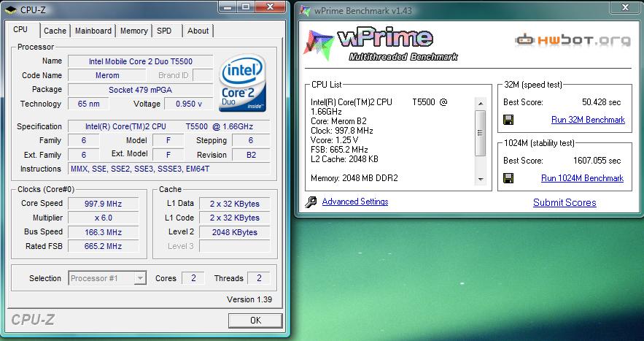644x341 pixels.
Task: Click the HWBOT.org logo in wPrime
Action: click(x=573, y=40)
